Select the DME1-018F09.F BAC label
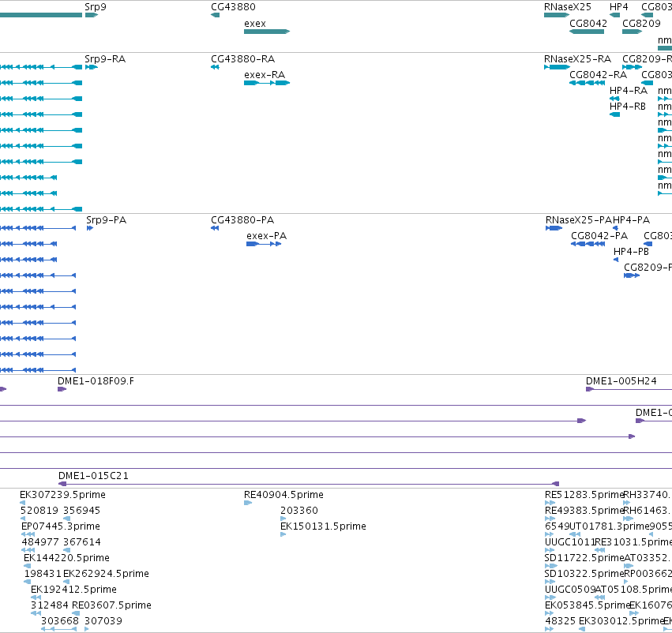 96,380
